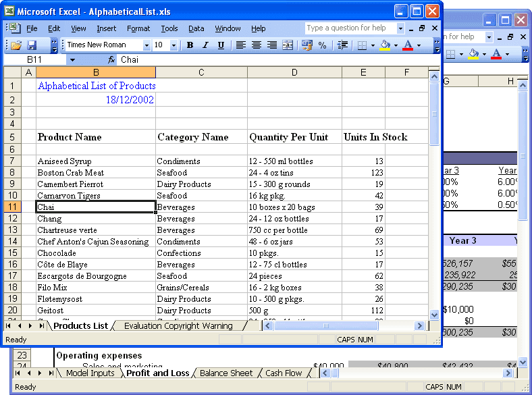Go to previous sheet tab in AlphabeticalList
The height and width of the screenshot is (395, 532).
tap(20, 325)
